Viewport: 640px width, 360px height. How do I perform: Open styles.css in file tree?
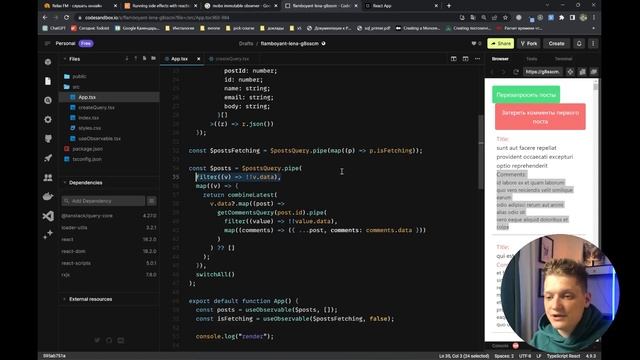pos(89,128)
